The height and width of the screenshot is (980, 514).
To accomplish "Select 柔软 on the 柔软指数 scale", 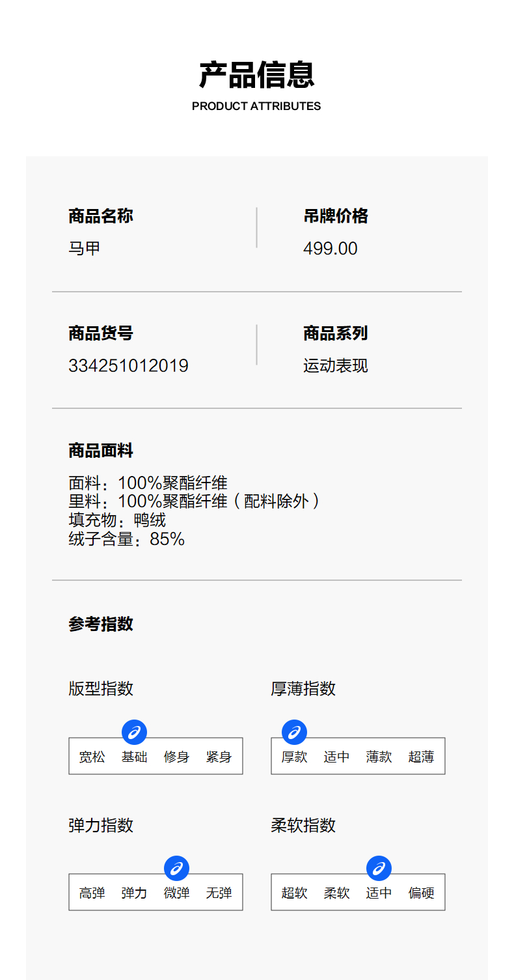I will [336, 893].
